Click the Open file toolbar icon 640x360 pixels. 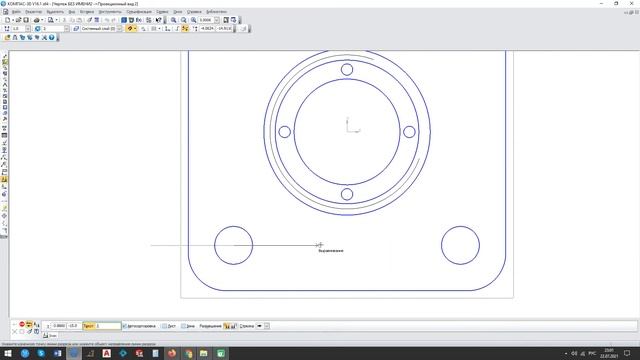(18, 20)
